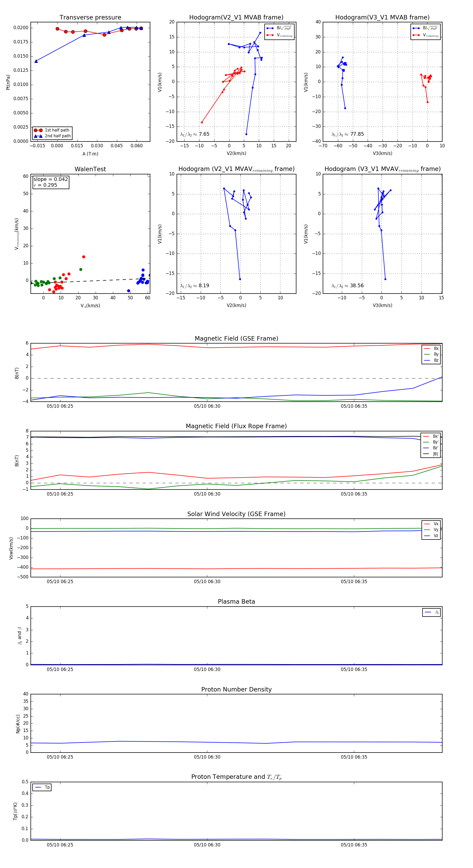
Task: Click 'Hodogram (V2_V1 MVAVremaining frame)' title
Action: (x=236, y=169)
